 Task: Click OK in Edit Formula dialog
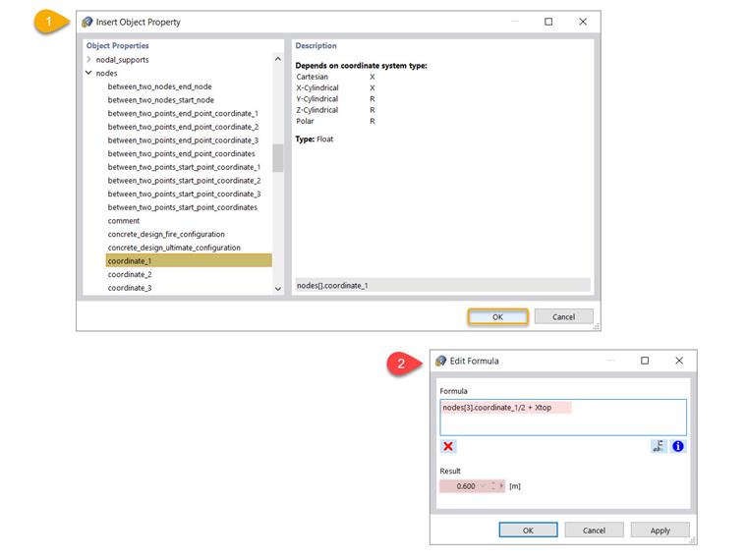point(528,530)
